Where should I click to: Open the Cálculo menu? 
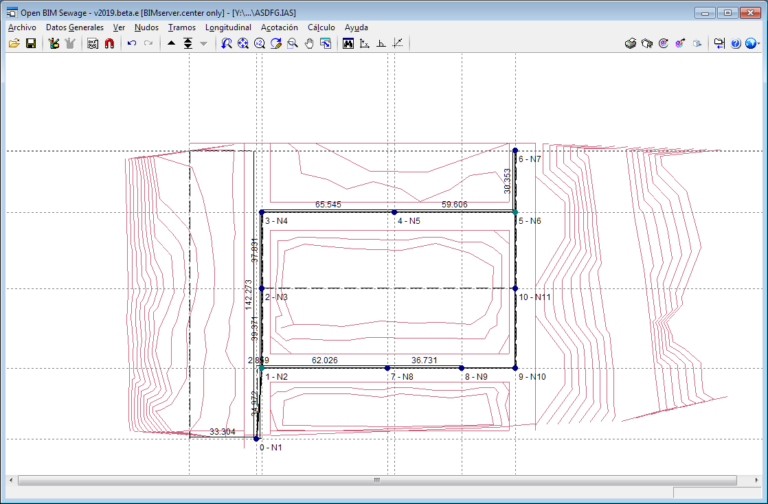pos(321,28)
